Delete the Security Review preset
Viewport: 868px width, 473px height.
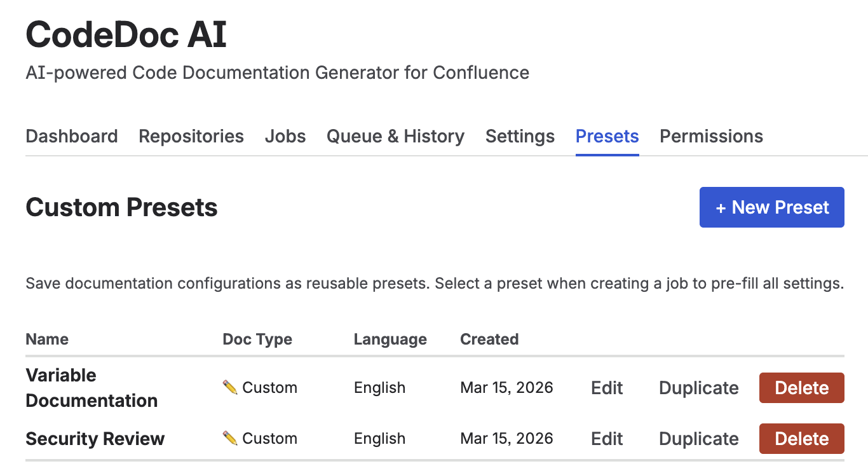(x=801, y=438)
